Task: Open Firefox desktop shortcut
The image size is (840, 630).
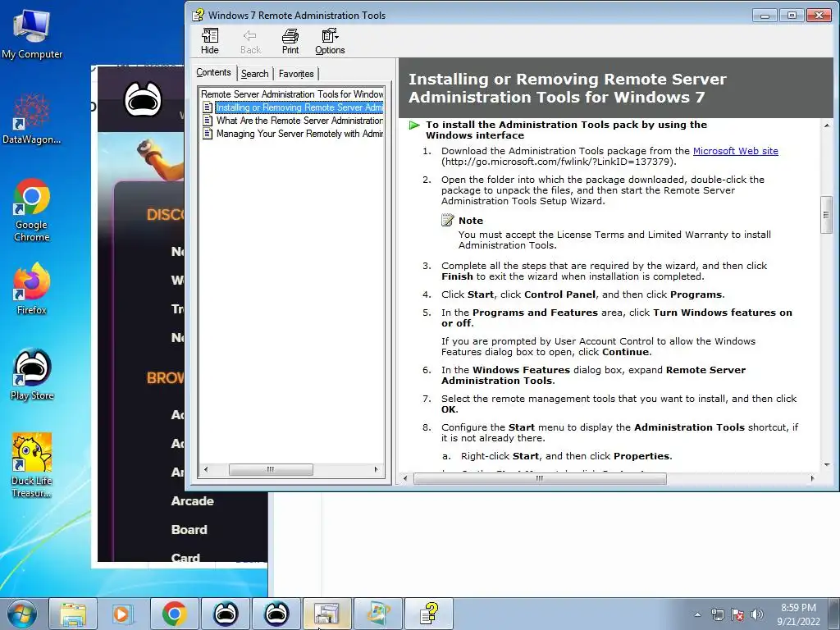Action: point(32,288)
